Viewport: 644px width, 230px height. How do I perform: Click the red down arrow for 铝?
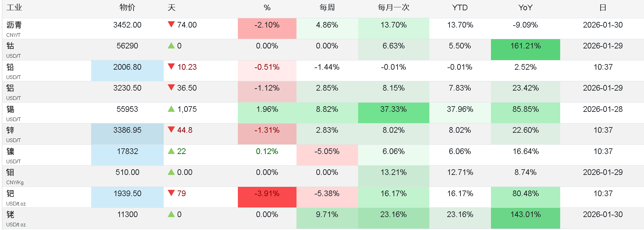171,88
